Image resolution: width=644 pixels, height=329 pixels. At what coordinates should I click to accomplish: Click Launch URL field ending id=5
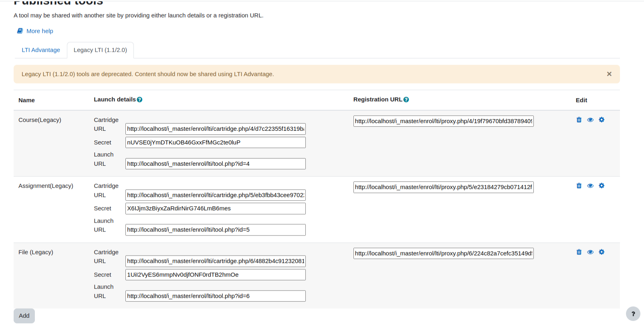[x=216, y=230]
